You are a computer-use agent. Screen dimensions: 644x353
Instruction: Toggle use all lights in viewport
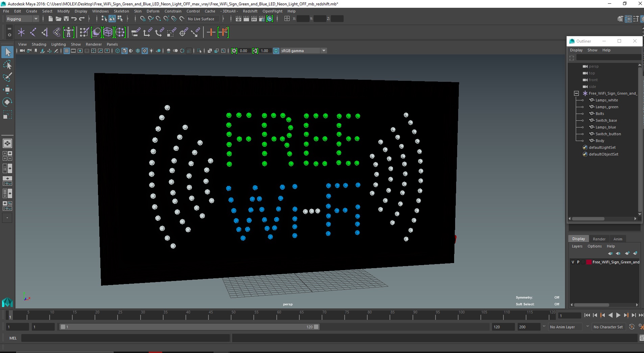click(151, 51)
